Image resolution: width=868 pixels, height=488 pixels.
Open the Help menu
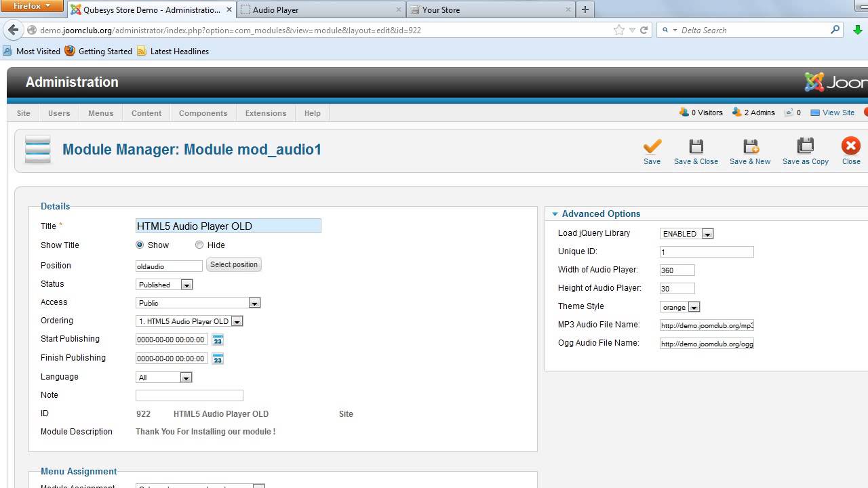[313, 113]
